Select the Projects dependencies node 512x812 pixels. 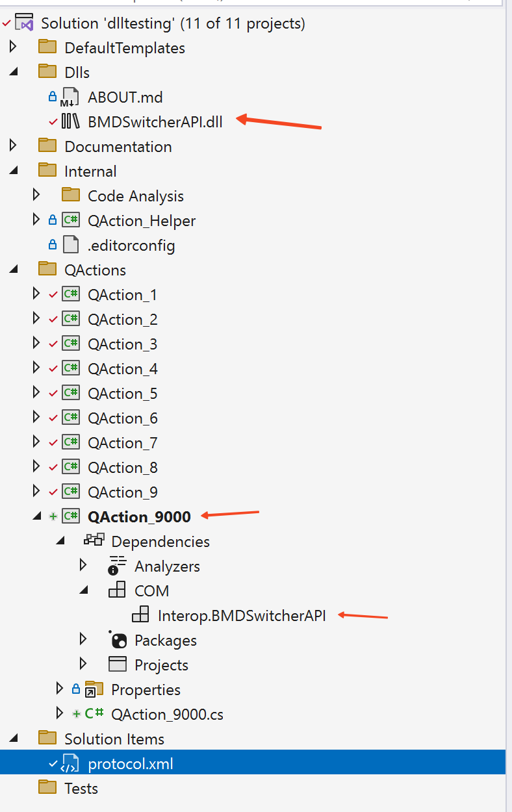[160, 665]
